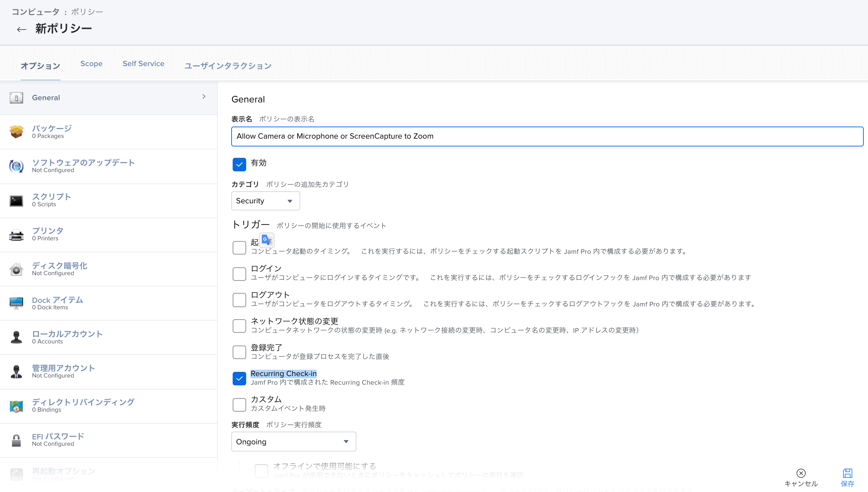Open the ローカルアカウント sidebar section
868x492 pixels.
coord(108,337)
